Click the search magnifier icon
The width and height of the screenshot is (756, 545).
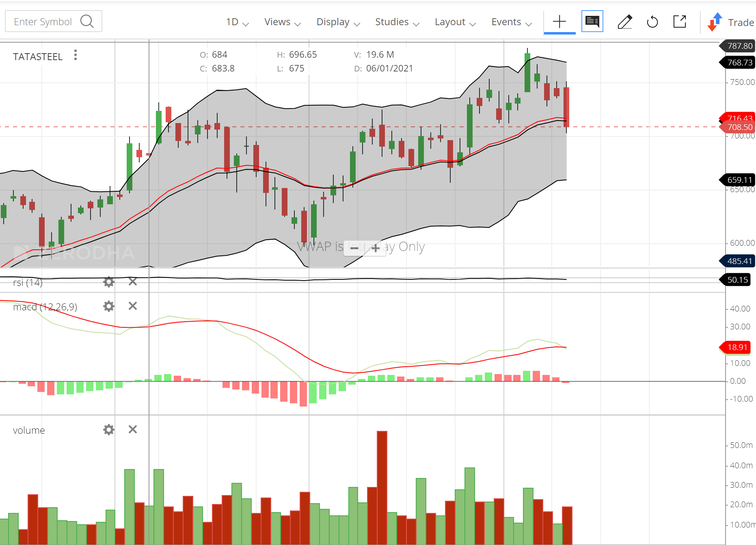(x=87, y=21)
